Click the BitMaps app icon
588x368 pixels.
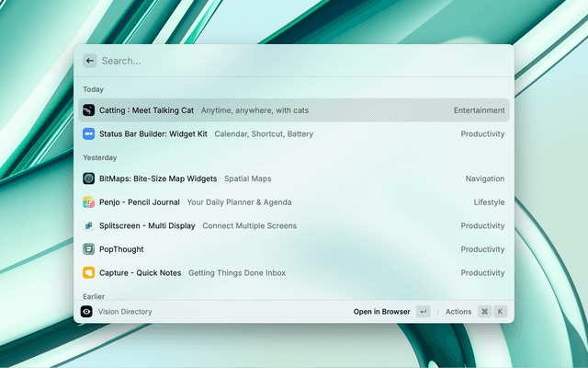pos(88,178)
